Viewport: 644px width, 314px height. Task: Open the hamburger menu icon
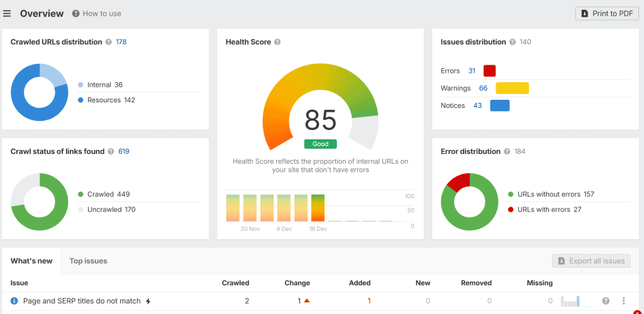pos(6,14)
